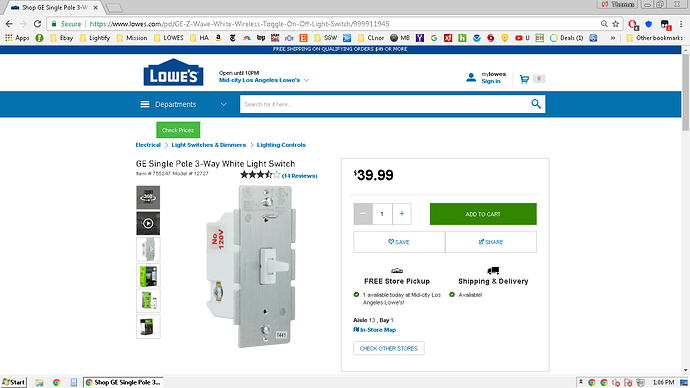Image resolution: width=690 pixels, height=388 pixels.
Task: Click the mylowes account person icon
Action: pyautogui.click(x=471, y=78)
